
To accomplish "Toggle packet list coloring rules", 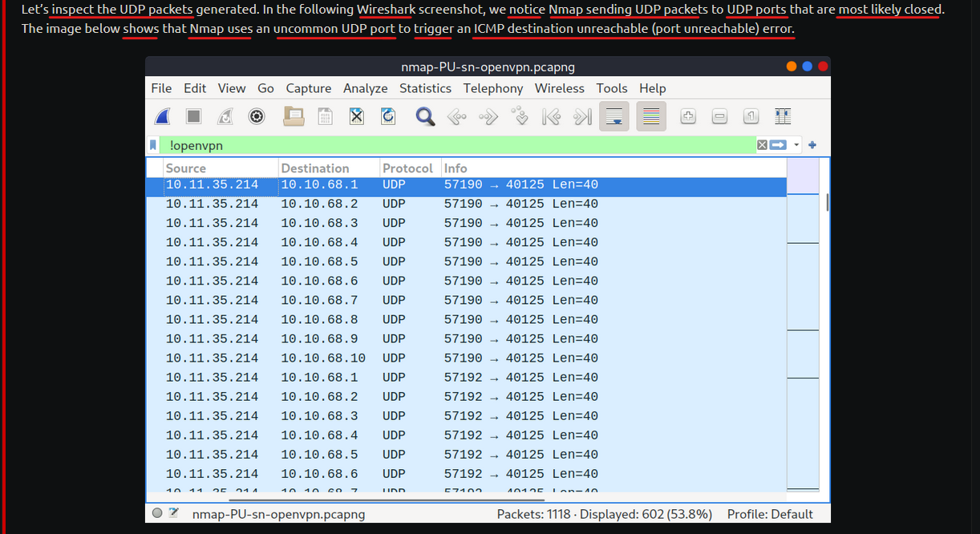I will click(x=651, y=117).
